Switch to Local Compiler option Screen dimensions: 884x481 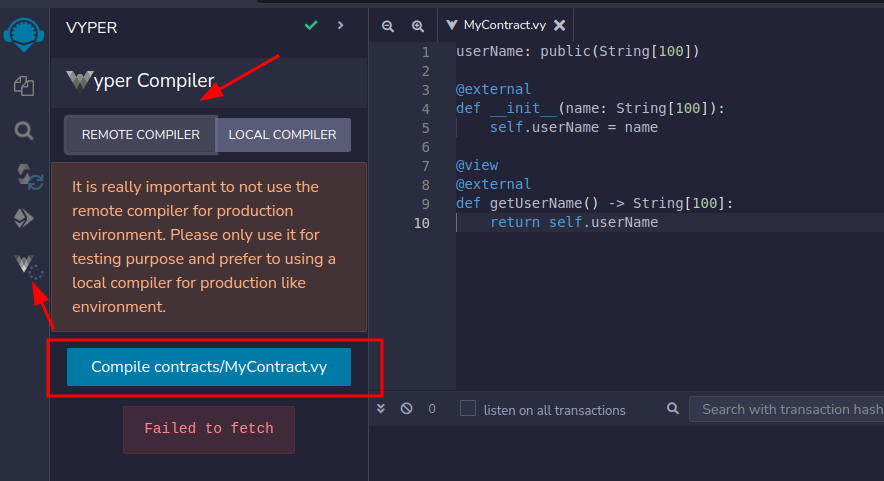(x=282, y=135)
